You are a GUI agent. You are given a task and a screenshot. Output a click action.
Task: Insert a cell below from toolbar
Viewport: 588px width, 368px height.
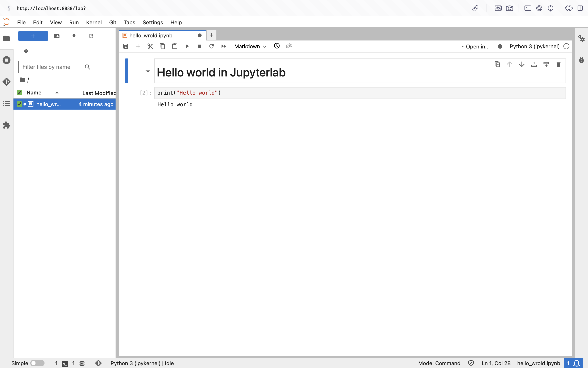click(138, 46)
